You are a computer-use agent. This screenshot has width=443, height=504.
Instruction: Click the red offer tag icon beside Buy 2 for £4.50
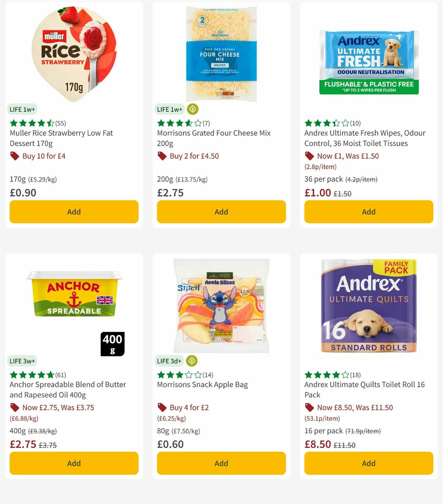coord(161,156)
